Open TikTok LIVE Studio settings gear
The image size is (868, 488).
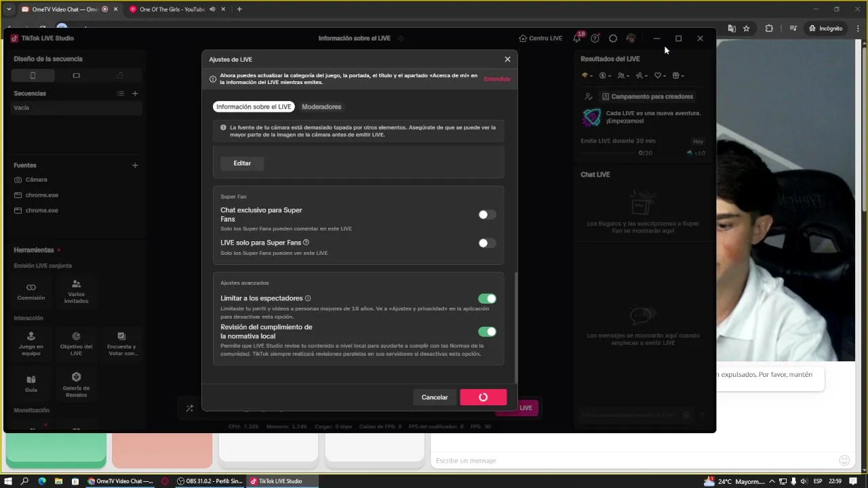613,38
